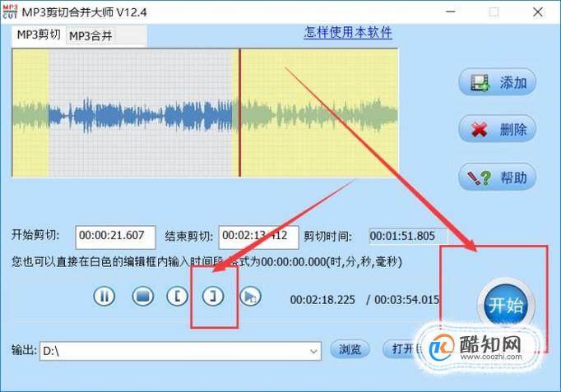Click total duration 00:03:54.015

pos(406,300)
